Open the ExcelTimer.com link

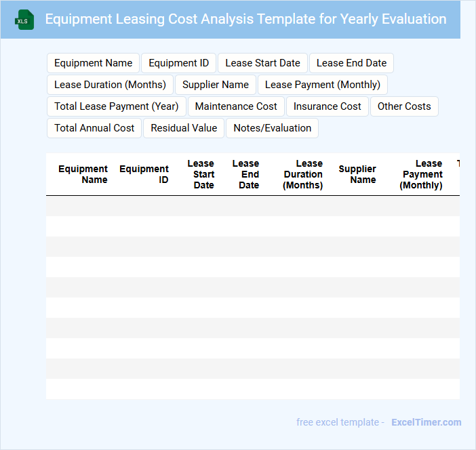(427, 422)
